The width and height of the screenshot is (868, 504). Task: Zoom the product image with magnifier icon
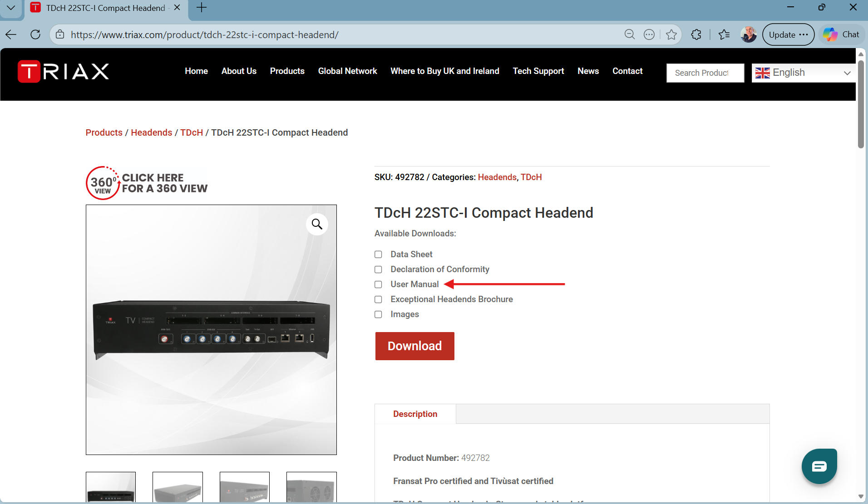[317, 224]
